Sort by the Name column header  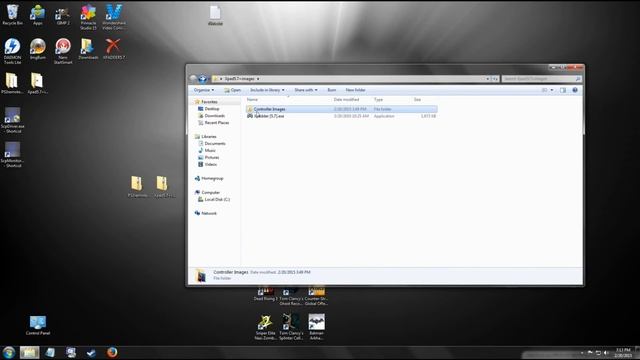pos(252,100)
